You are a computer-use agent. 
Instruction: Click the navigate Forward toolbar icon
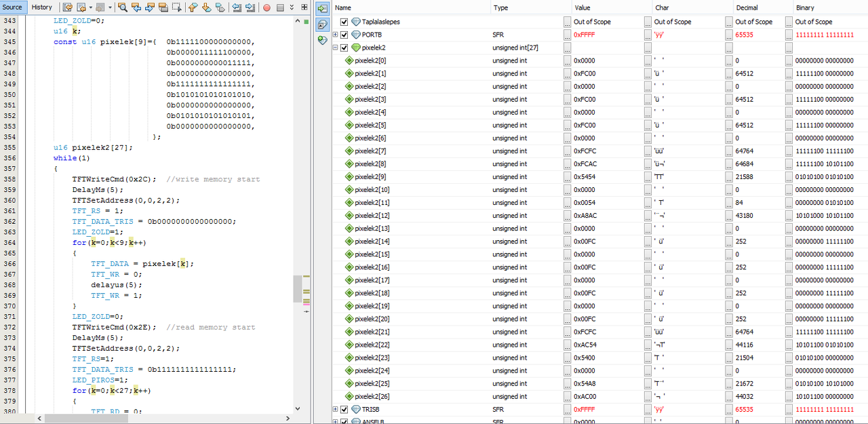click(100, 7)
